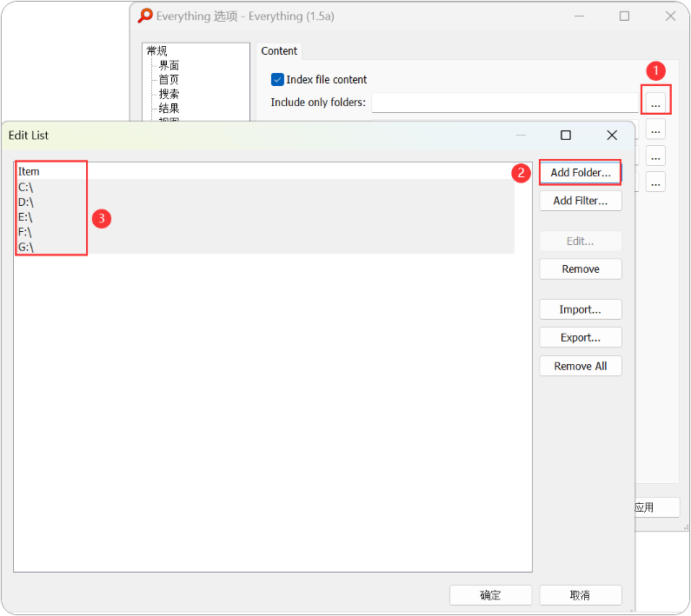The image size is (691, 616).
Task: Minimize the Everything options window
Action: 580,17
